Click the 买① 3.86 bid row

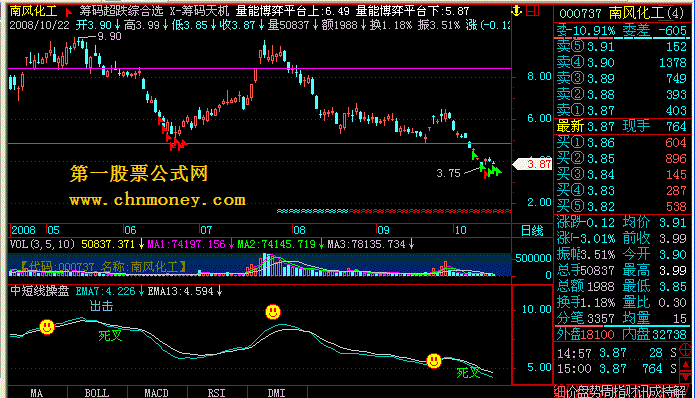(x=621, y=143)
